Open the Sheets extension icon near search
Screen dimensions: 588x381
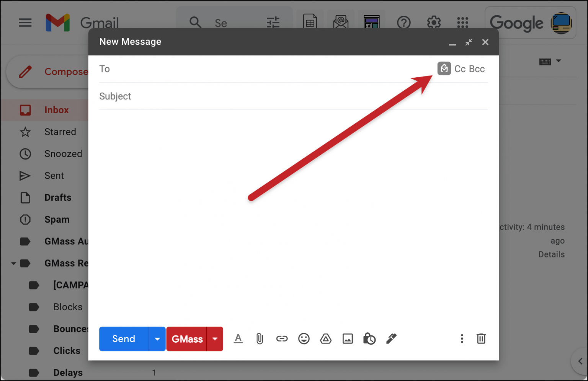310,22
